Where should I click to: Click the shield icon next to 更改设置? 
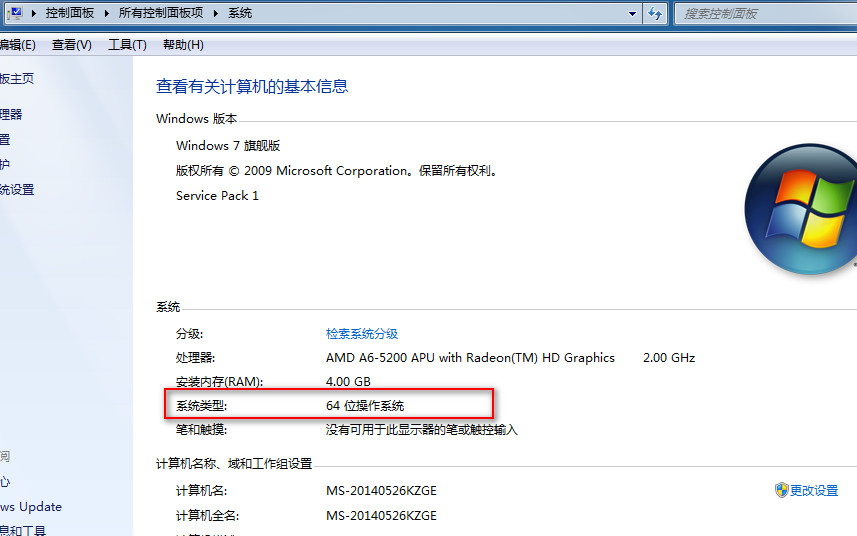click(782, 490)
